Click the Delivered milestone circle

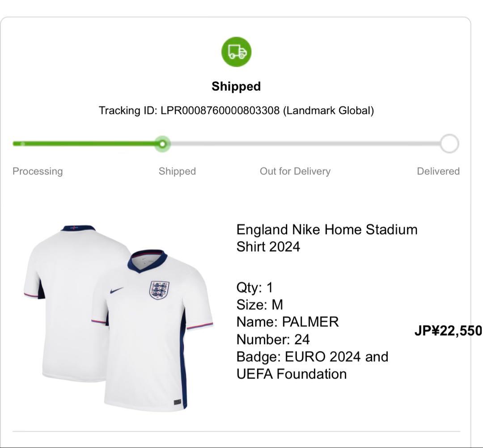(449, 144)
